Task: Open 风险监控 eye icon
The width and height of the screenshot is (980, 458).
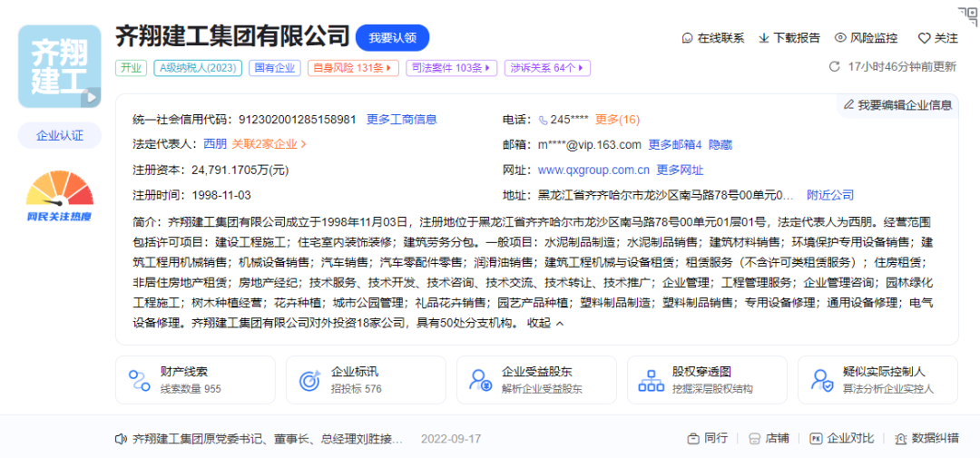Action: click(x=840, y=38)
